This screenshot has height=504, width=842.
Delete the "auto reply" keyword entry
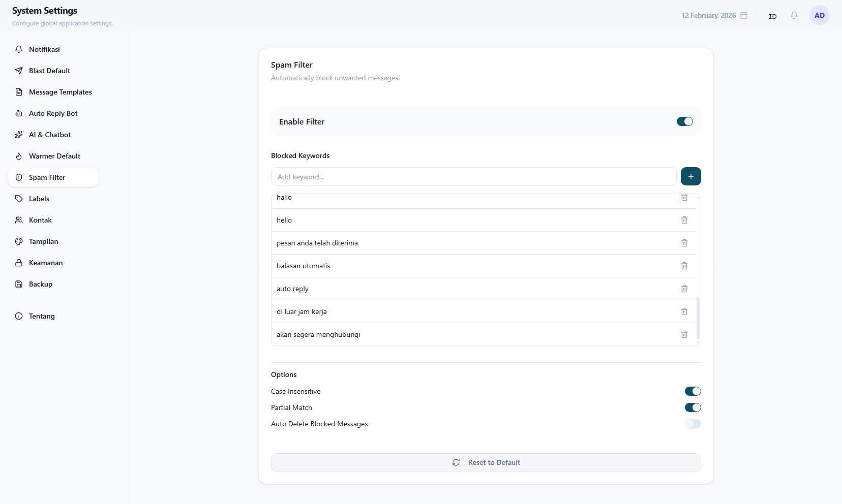click(x=684, y=289)
